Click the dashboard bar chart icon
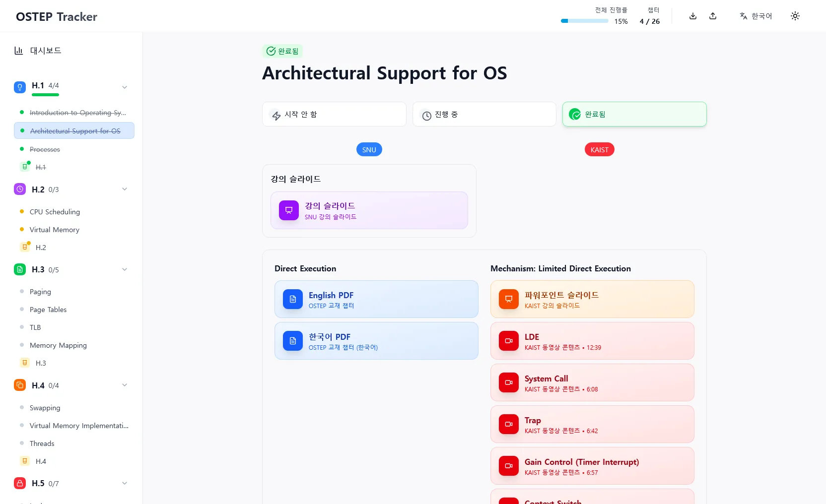Viewport: 826px width, 504px height. pos(19,51)
